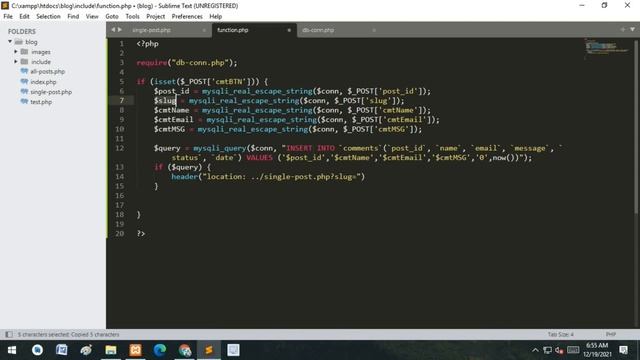
Task: Open the File menu
Action: [x=8, y=16]
